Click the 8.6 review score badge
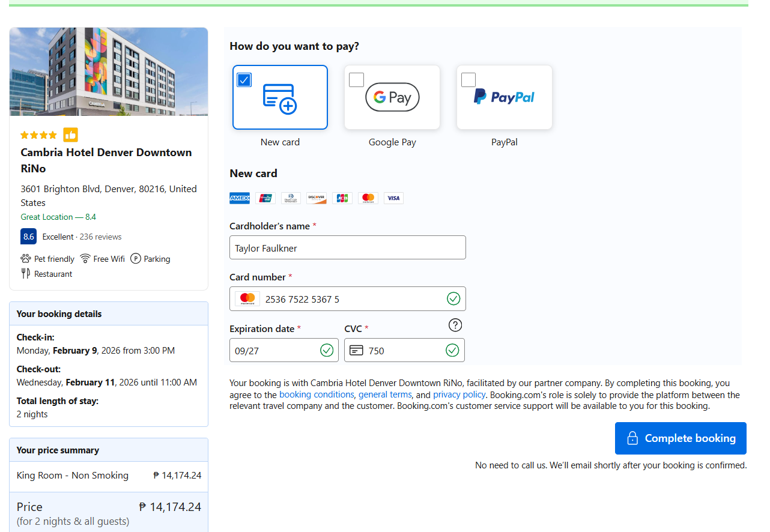This screenshot has width=770, height=532. coord(29,237)
